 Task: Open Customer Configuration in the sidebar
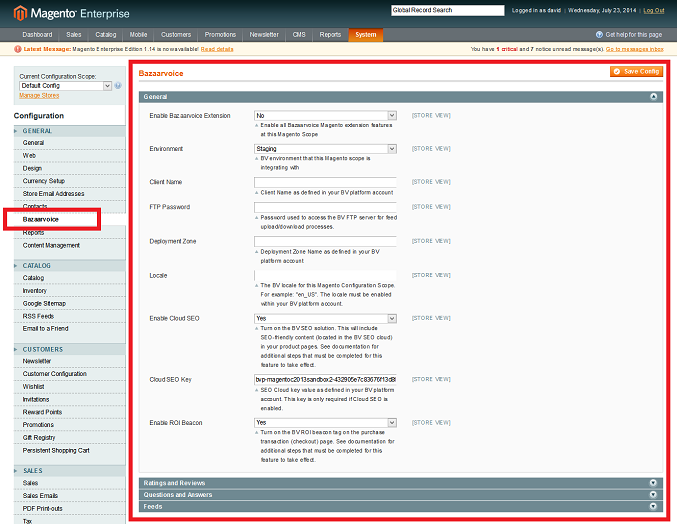[x=54, y=374]
